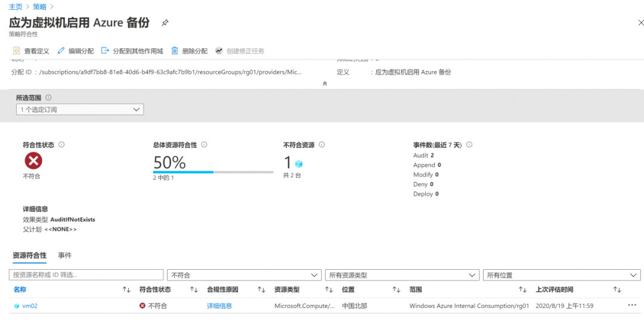Click the 2 中的 1 caption text
The width and height of the screenshot is (644, 327).
click(x=163, y=178)
